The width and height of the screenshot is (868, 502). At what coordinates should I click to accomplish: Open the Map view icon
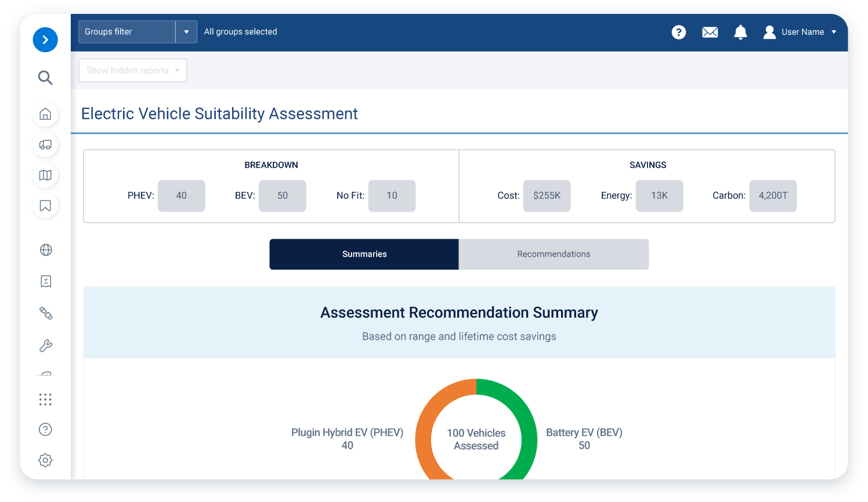[x=45, y=175]
